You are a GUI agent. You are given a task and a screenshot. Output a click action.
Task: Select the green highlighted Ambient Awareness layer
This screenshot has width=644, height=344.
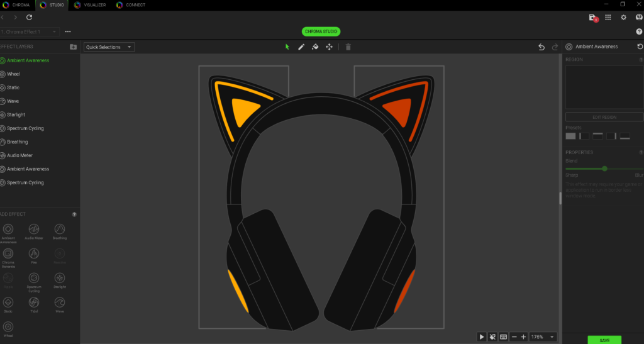click(x=40, y=60)
